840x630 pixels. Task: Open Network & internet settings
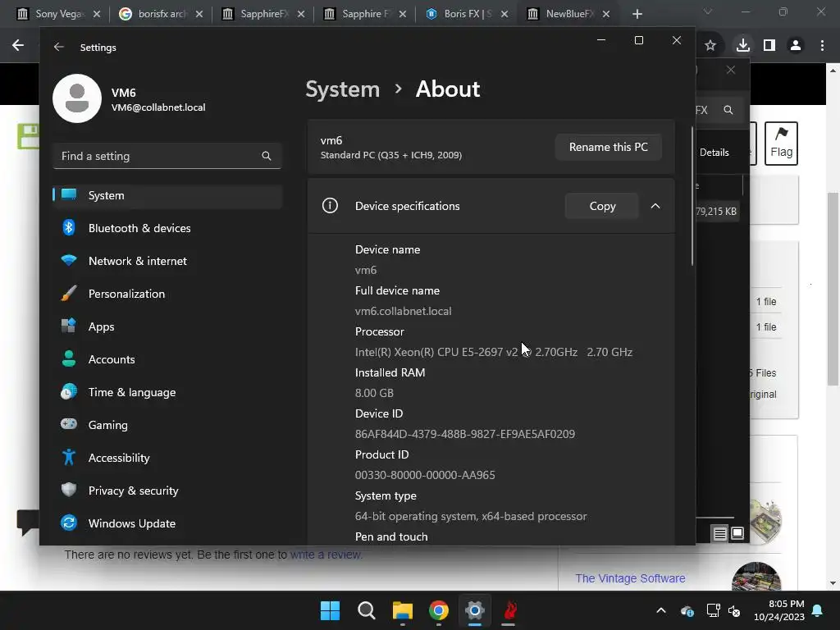click(x=167, y=261)
